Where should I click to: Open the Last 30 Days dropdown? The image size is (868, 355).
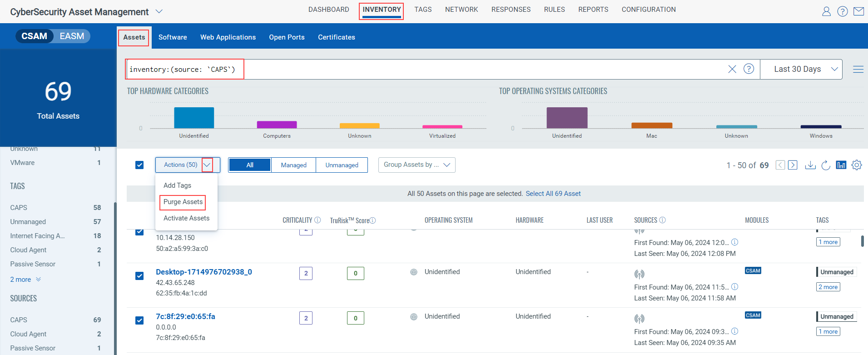click(x=801, y=69)
